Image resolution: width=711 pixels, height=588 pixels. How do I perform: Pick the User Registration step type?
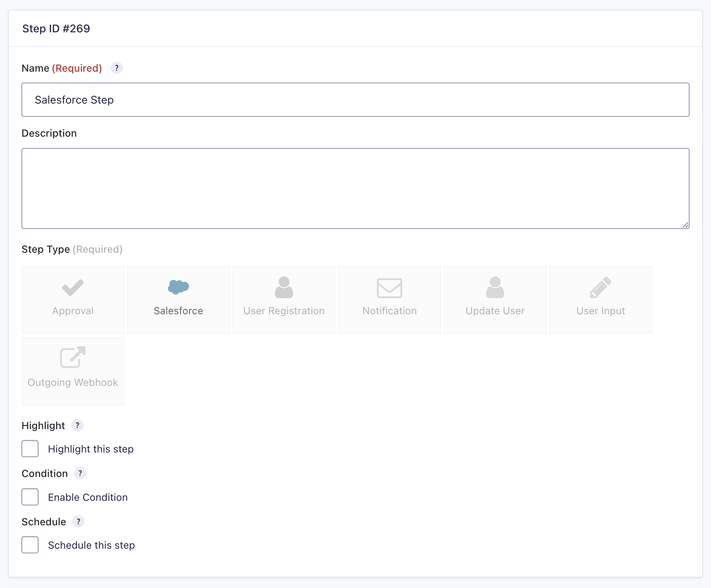(x=284, y=299)
